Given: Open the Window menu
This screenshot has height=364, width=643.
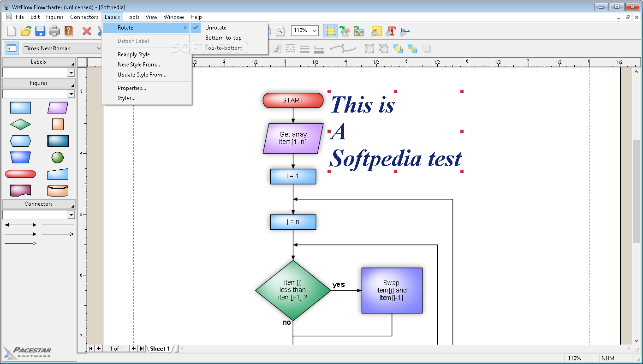Looking at the screenshot, I should tap(174, 17).
